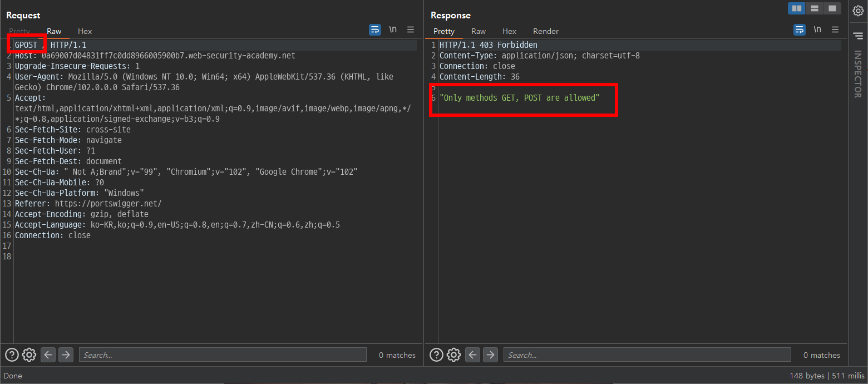Open Response search help icon

(x=436, y=355)
